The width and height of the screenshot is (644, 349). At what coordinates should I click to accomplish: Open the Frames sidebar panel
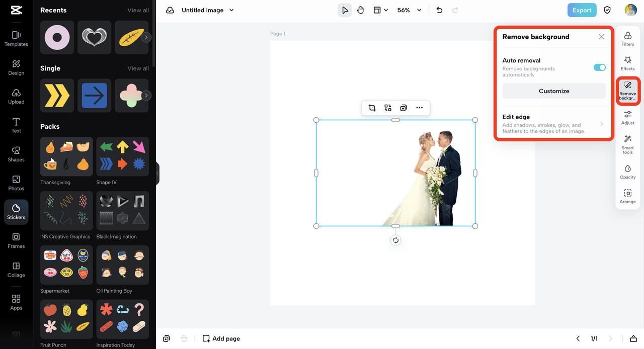(x=16, y=241)
